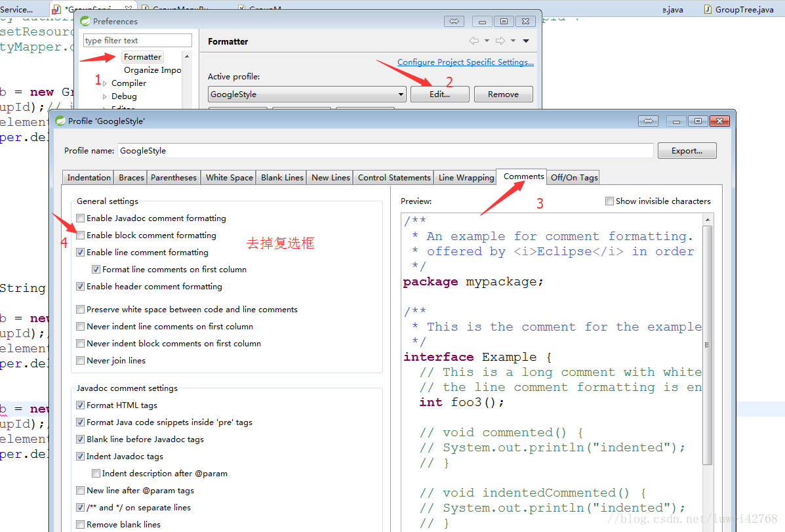
Task: Click the GroupTree.java file icon tab
Action: click(708, 9)
